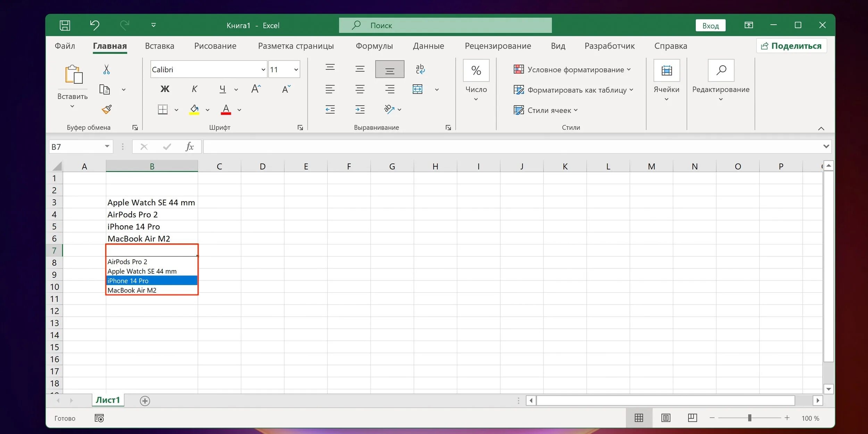Click the Save icon in title bar

point(65,25)
